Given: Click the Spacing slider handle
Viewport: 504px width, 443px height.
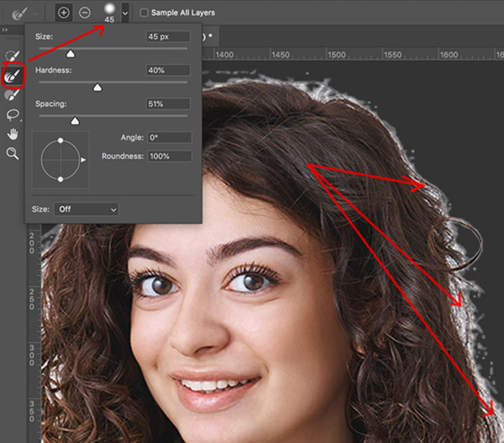Looking at the screenshot, I should coord(75,121).
